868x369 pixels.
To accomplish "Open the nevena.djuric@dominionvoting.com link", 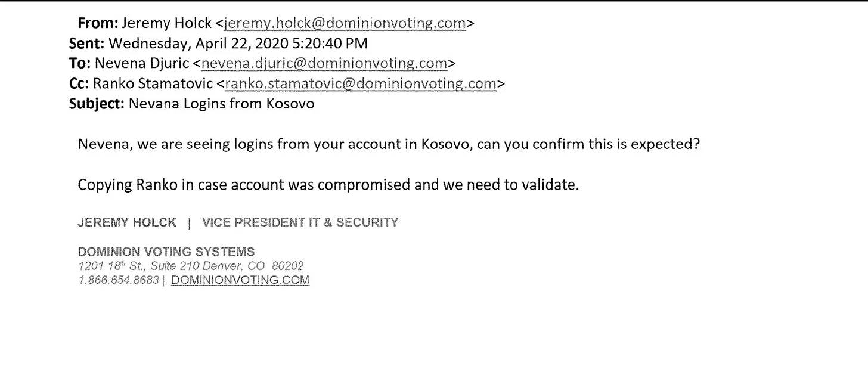I will (324, 63).
